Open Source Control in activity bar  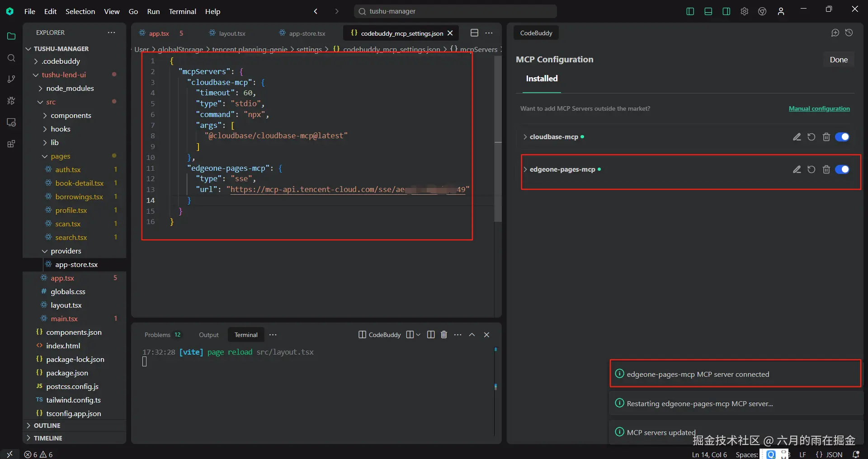click(11, 79)
